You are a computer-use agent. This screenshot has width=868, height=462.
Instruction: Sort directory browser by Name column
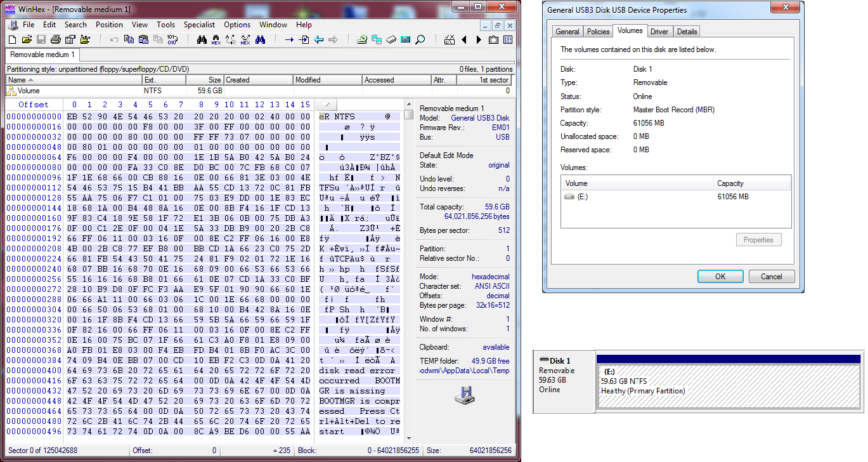pos(74,80)
